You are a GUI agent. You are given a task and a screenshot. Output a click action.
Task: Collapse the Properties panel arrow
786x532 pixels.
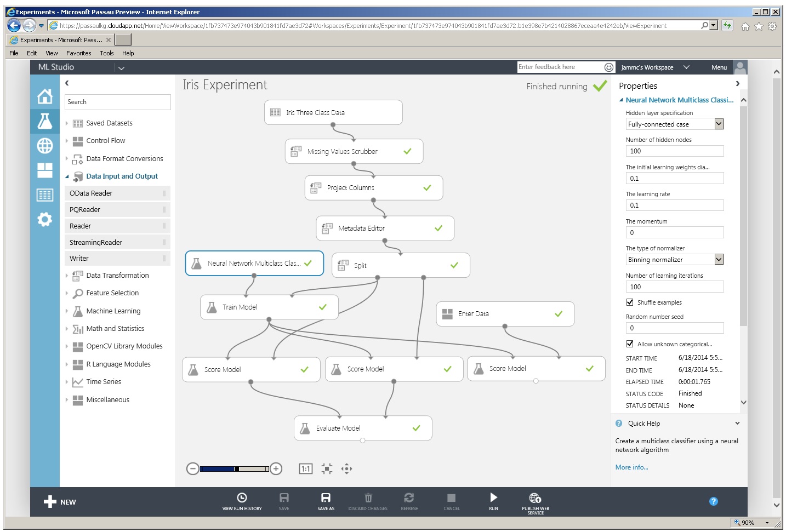coord(737,84)
